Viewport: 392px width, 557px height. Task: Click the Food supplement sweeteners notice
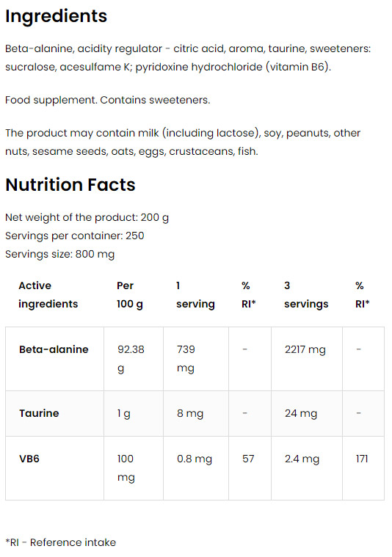coord(108,101)
